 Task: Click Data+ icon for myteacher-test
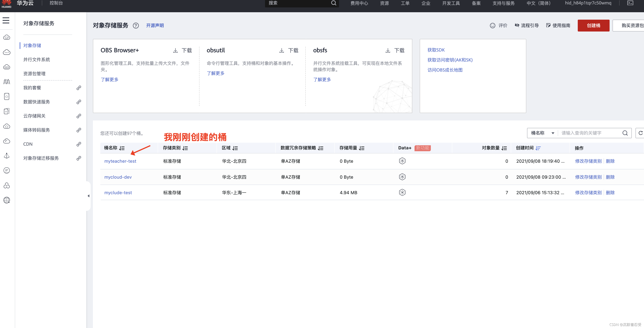click(402, 161)
